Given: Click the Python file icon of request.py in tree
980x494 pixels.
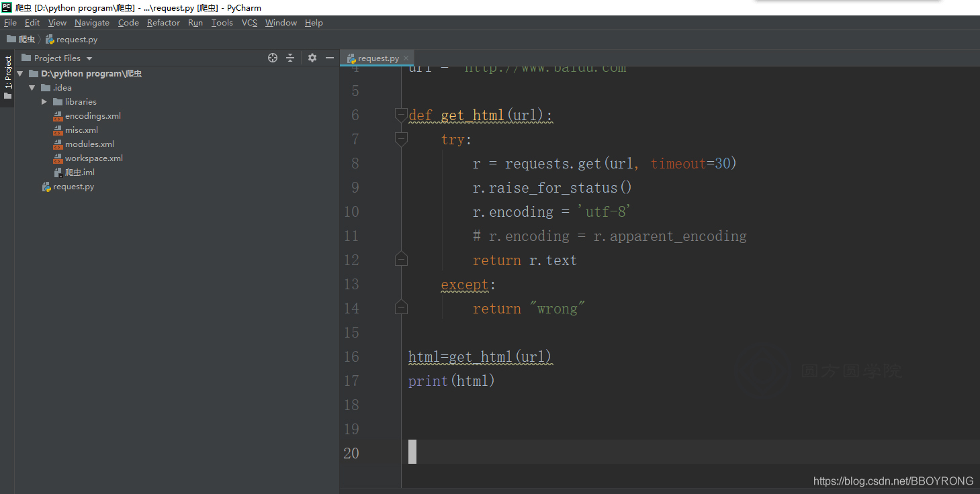Looking at the screenshot, I should tap(46, 187).
